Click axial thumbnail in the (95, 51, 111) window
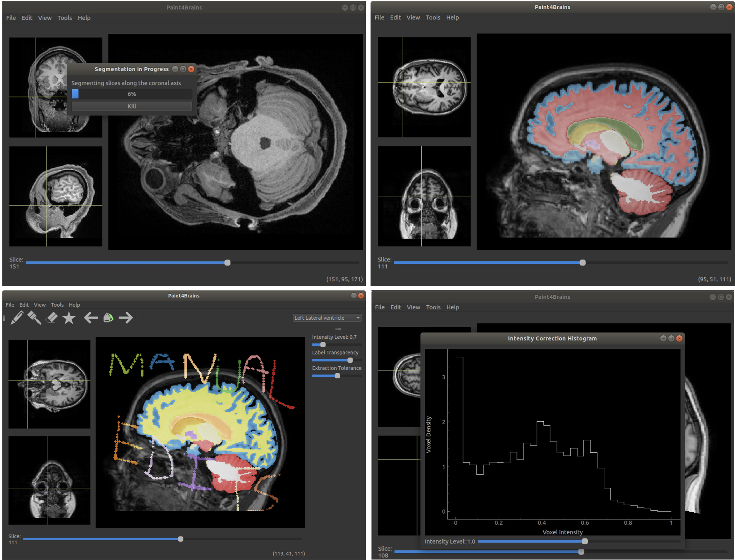The width and height of the screenshot is (735, 560). tap(424, 87)
